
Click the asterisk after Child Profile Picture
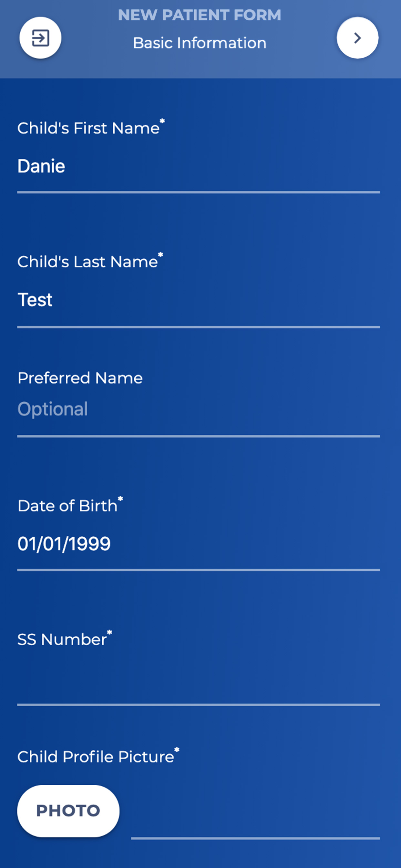(x=177, y=750)
